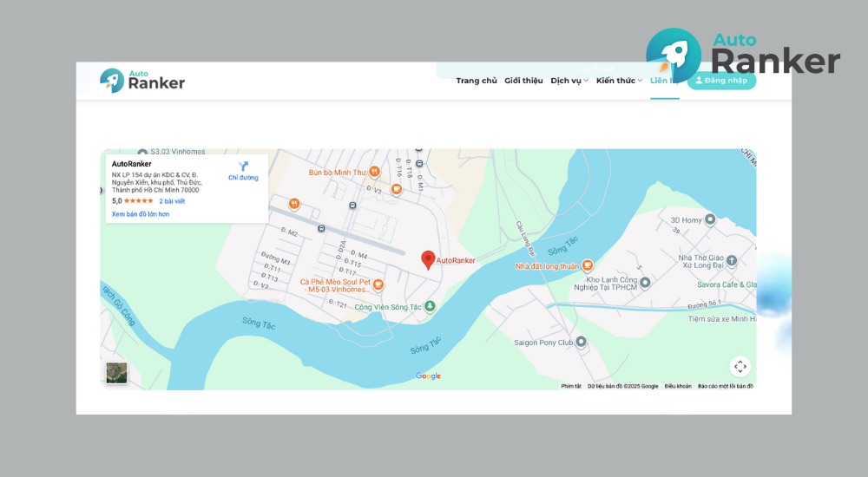Open Xem bản đồ lớn hơn link
The image size is (868, 477).
[x=141, y=214]
